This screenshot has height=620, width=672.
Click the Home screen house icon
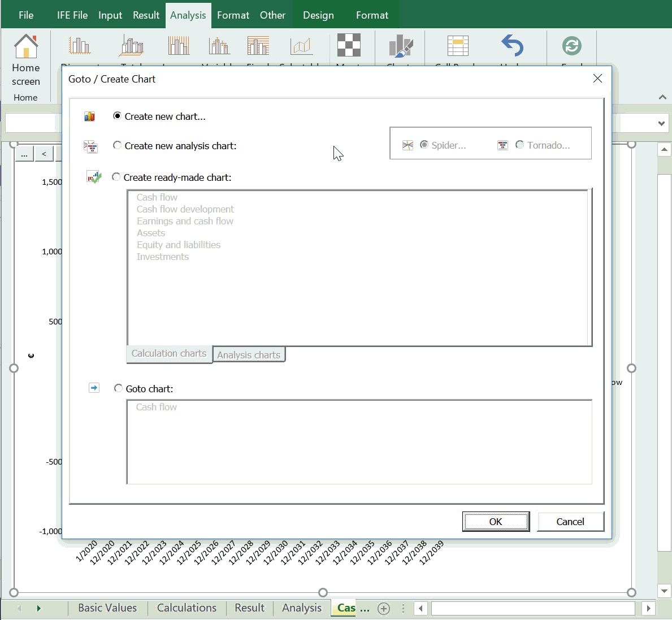click(26, 46)
